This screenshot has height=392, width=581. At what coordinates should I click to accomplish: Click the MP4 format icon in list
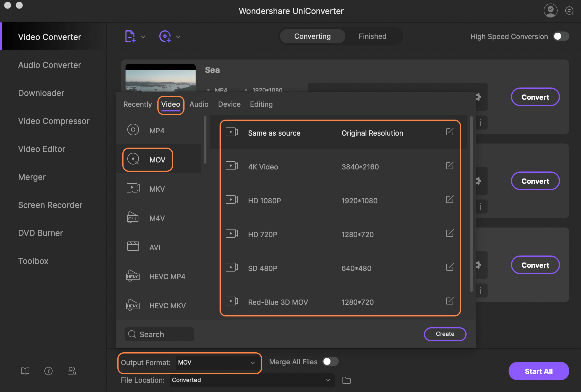coord(133,130)
